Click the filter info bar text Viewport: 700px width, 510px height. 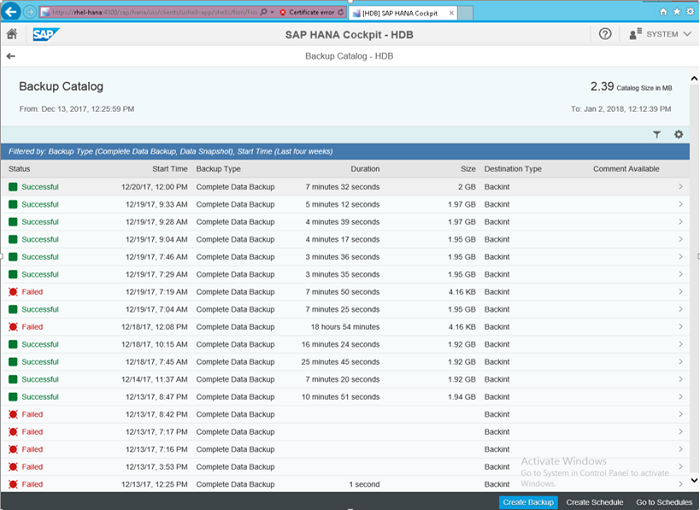pos(170,151)
